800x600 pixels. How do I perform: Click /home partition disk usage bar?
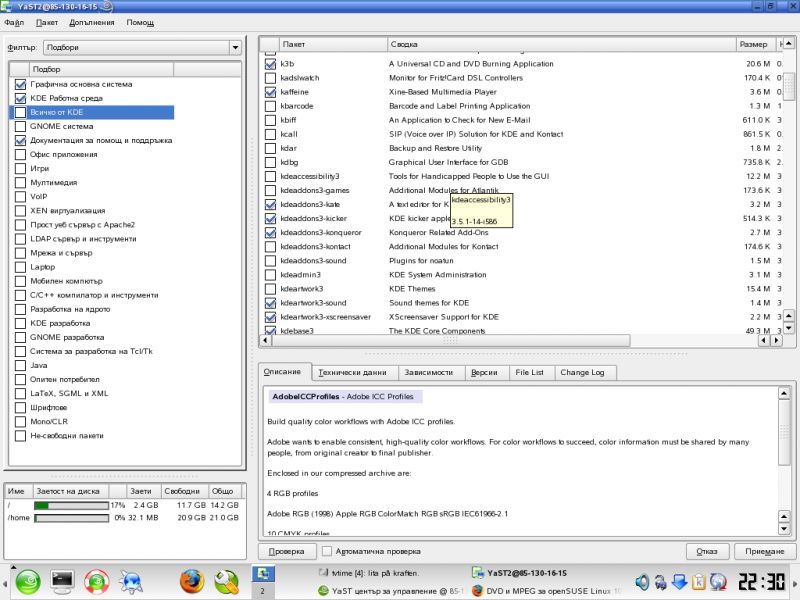(x=71, y=517)
